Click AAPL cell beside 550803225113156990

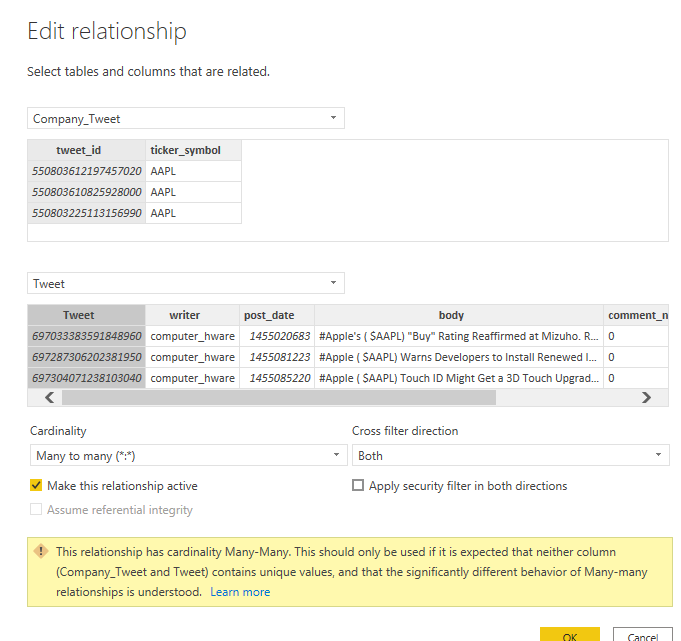[194, 213]
